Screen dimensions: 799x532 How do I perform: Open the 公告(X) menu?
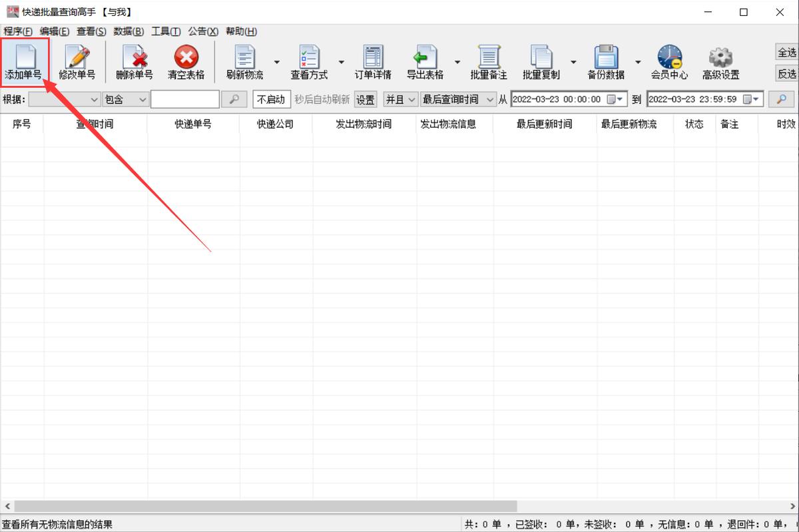point(203,31)
